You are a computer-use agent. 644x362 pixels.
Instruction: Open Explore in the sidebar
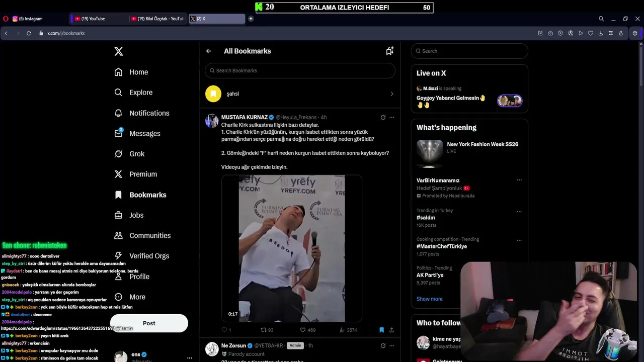tap(133, 93)
